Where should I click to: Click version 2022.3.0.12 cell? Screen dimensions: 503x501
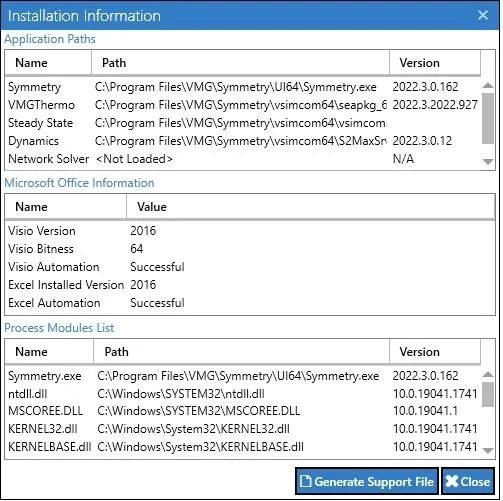[x=422, y=141]
